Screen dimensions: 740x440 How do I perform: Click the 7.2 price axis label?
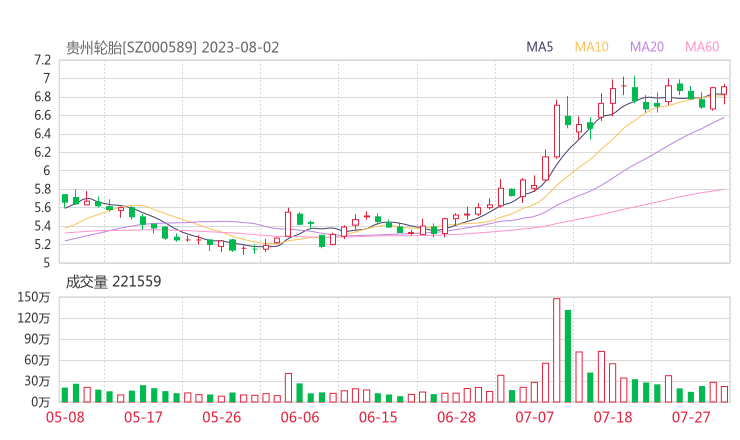[x=42, y=60]
